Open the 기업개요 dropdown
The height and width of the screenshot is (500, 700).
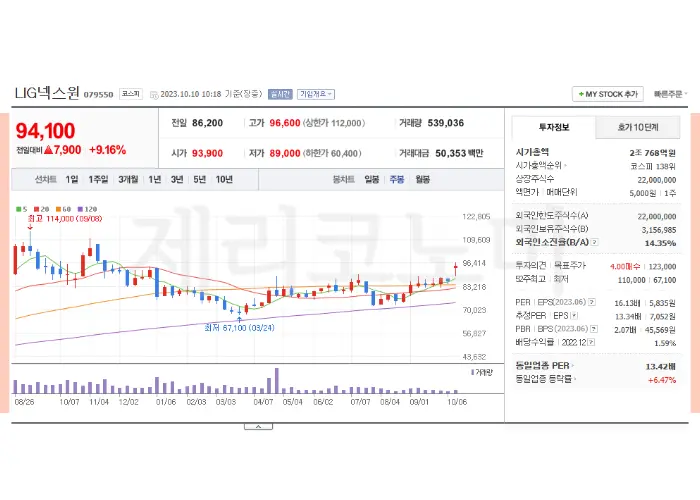316,94
